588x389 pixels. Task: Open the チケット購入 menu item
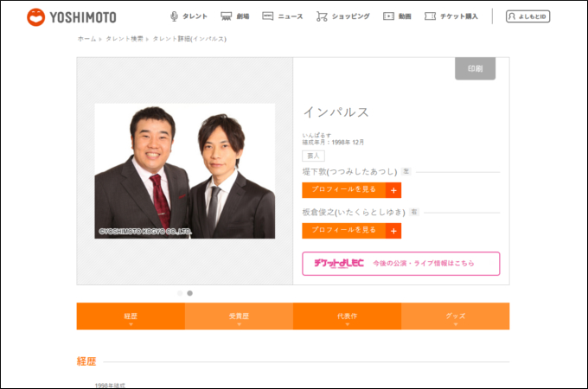[x=451, y=16]
